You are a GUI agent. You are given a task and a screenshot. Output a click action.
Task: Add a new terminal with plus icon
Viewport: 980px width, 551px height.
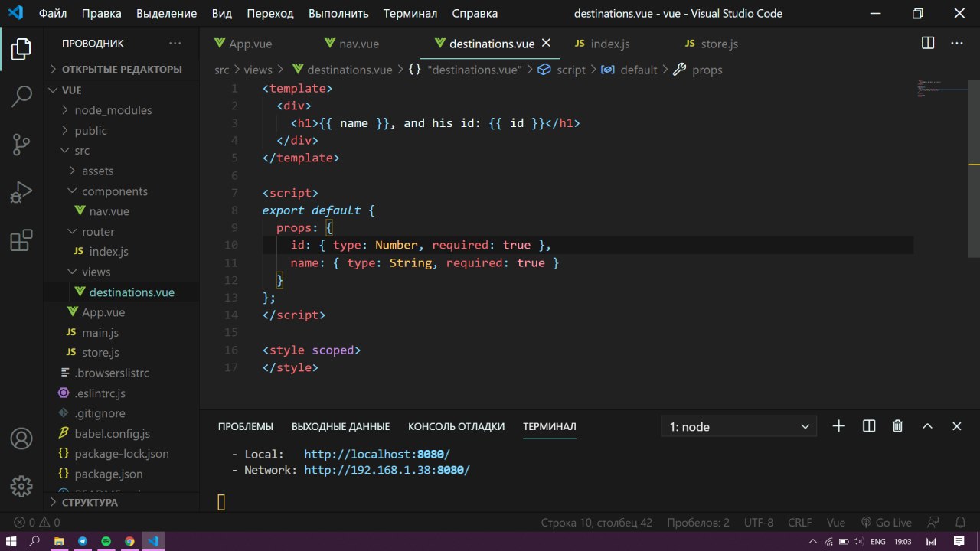(x=839, y=426)
